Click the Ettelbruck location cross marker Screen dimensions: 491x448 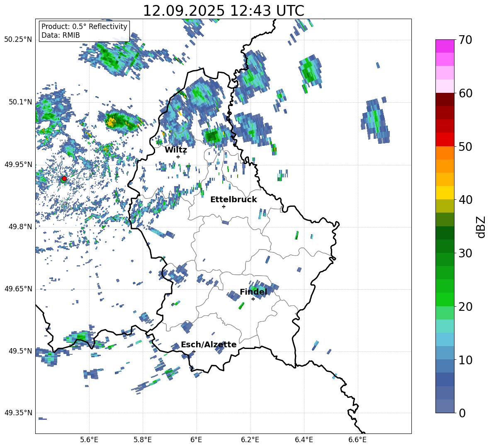[x=224, y=206]
